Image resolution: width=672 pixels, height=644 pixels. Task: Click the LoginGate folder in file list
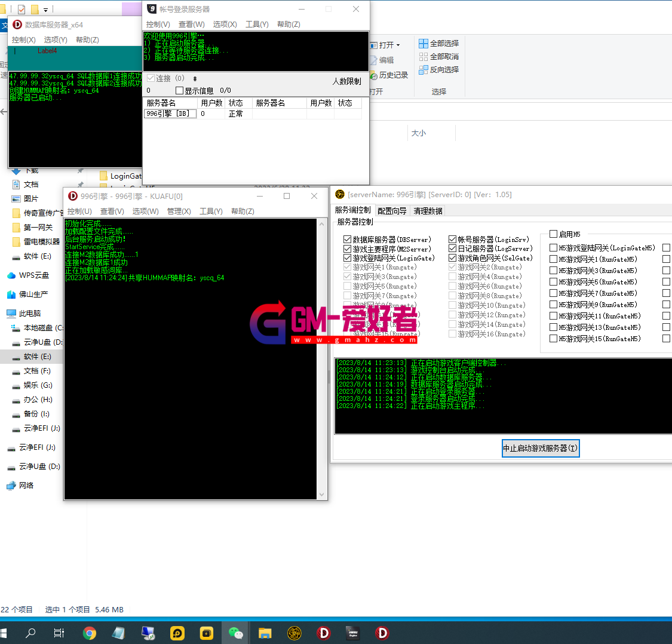[x=121, y=176]
